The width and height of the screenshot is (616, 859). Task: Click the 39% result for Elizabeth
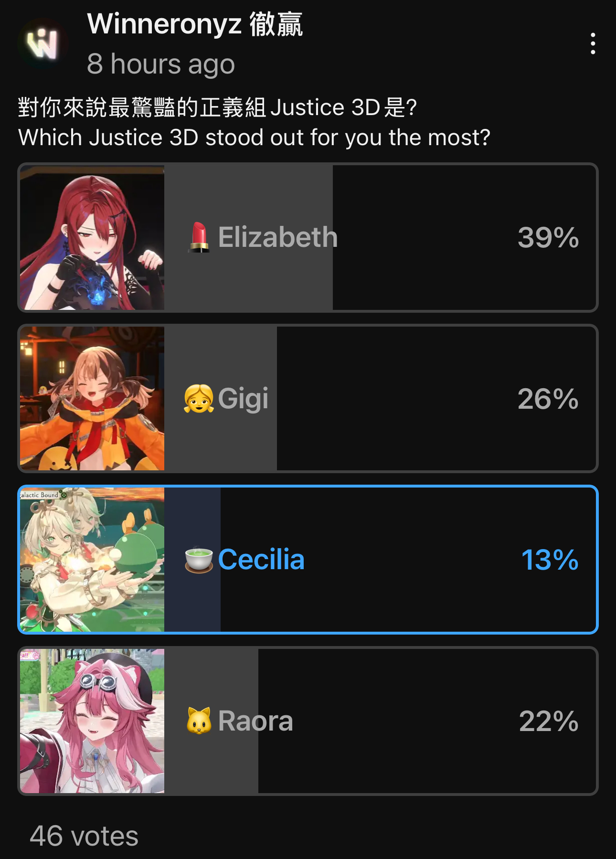tap(548, 237)
